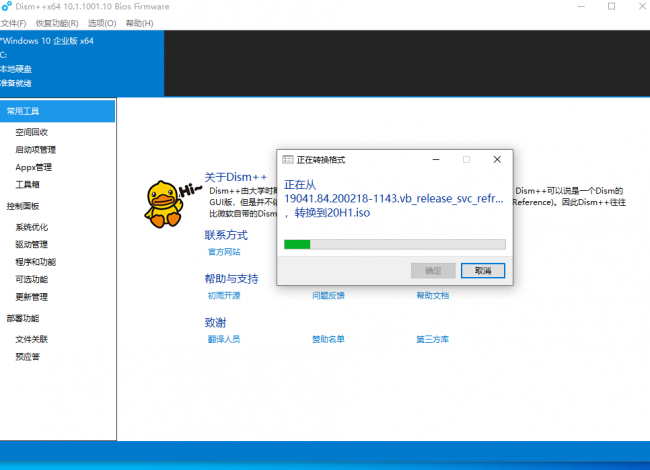This screenshot has height=470, width=650.
Task: Open the 文件(F) menu
Action: point(13,23)
